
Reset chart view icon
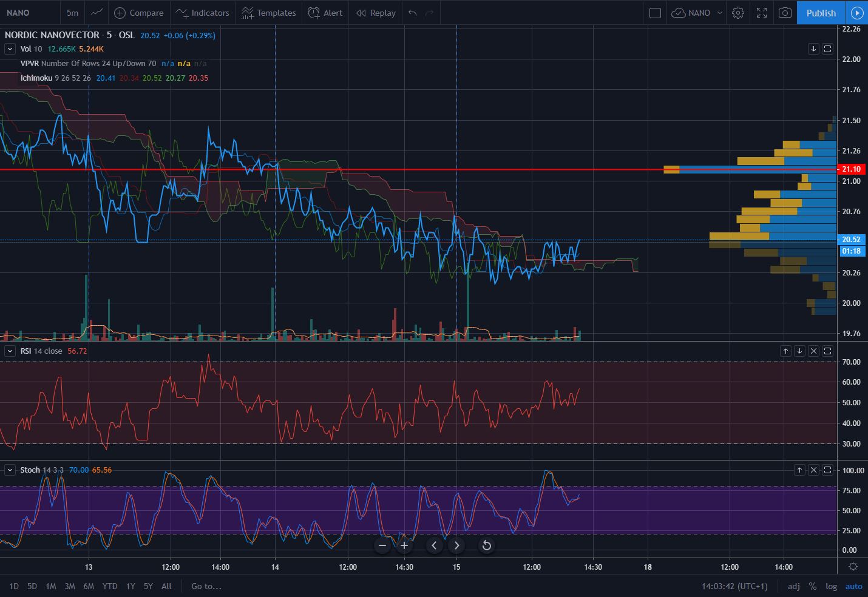coord(486,545)
